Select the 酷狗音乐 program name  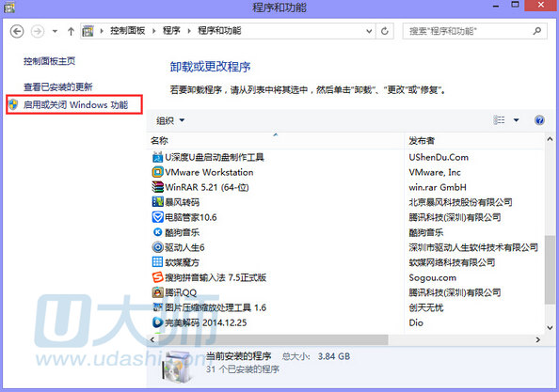(183, 232)
